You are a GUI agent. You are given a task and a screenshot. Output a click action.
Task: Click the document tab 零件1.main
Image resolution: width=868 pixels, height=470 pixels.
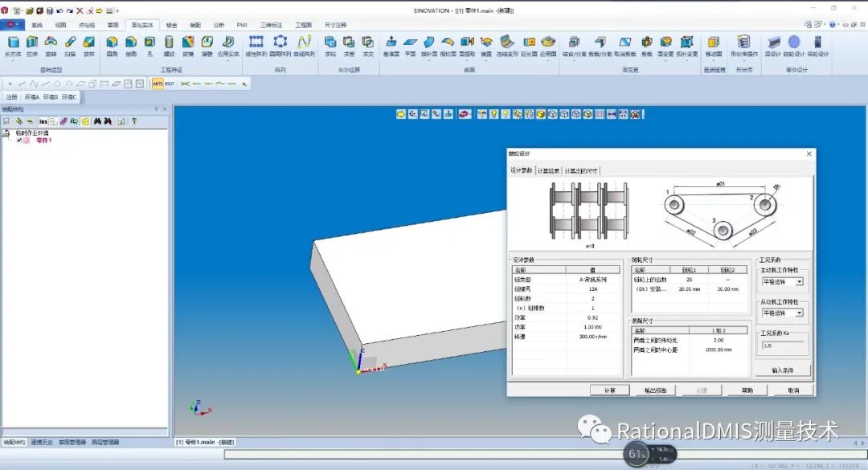[204, 443]
